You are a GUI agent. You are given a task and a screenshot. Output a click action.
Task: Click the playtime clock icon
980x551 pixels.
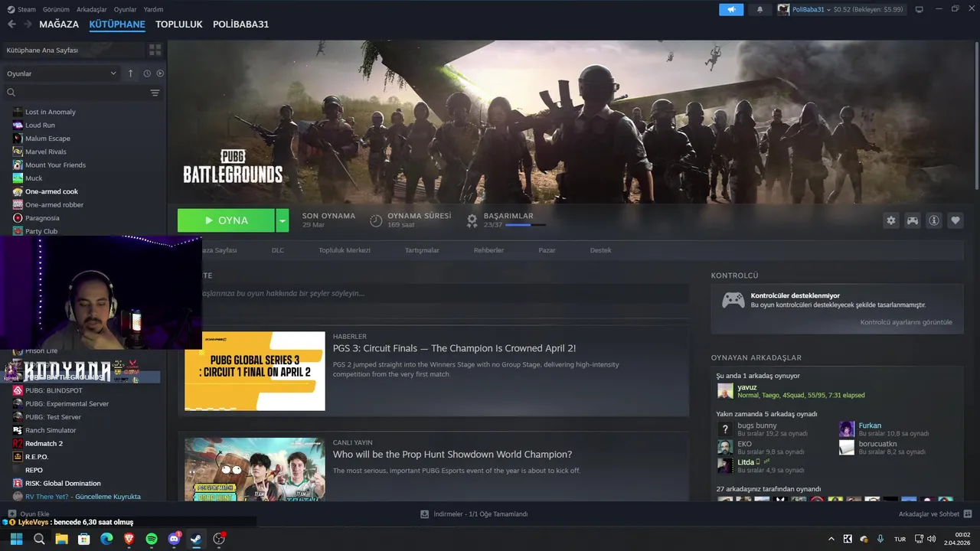(x=376, y=220)
